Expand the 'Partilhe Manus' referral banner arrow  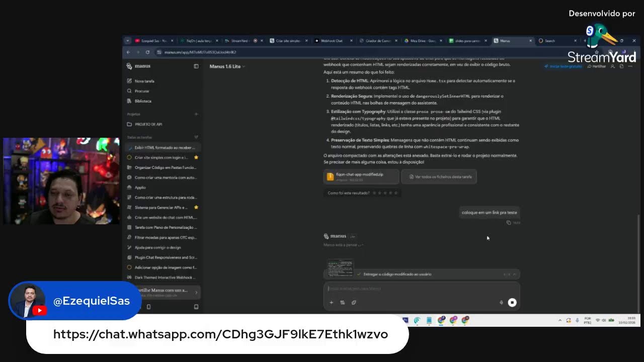click(x=196, y=292)
